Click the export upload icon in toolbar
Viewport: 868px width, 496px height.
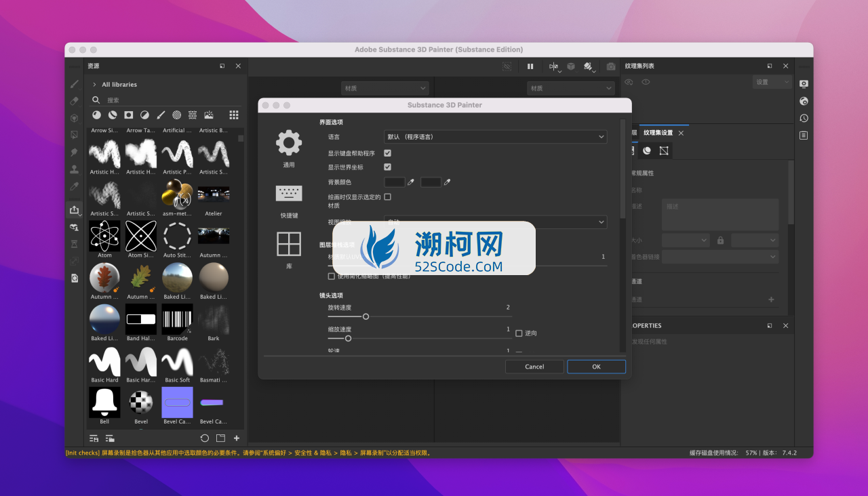[x=75, y=210]
